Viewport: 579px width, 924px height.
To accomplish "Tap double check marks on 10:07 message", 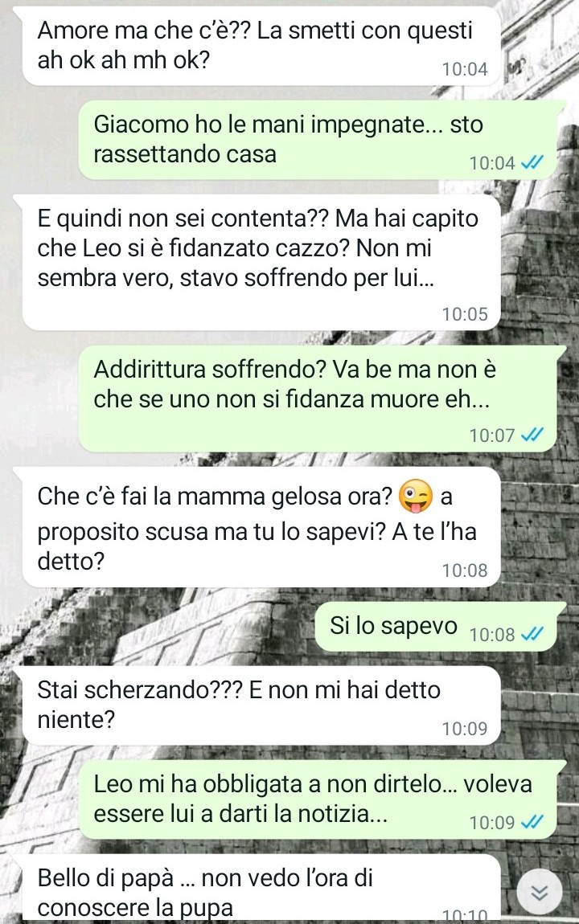I will point(532,435).
